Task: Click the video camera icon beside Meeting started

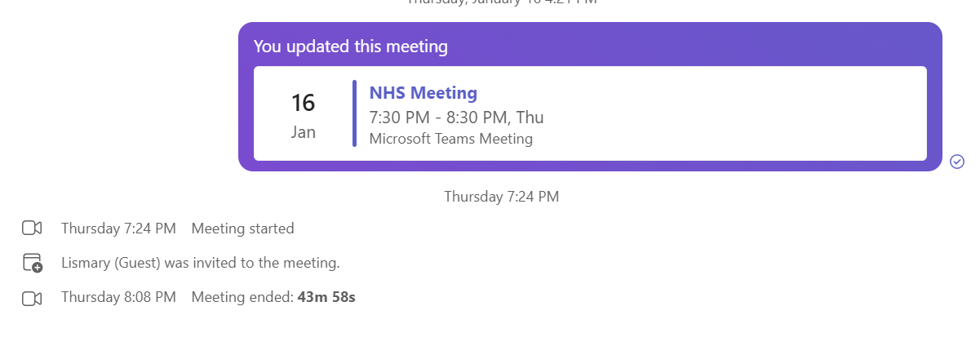Action: point(32,229)
